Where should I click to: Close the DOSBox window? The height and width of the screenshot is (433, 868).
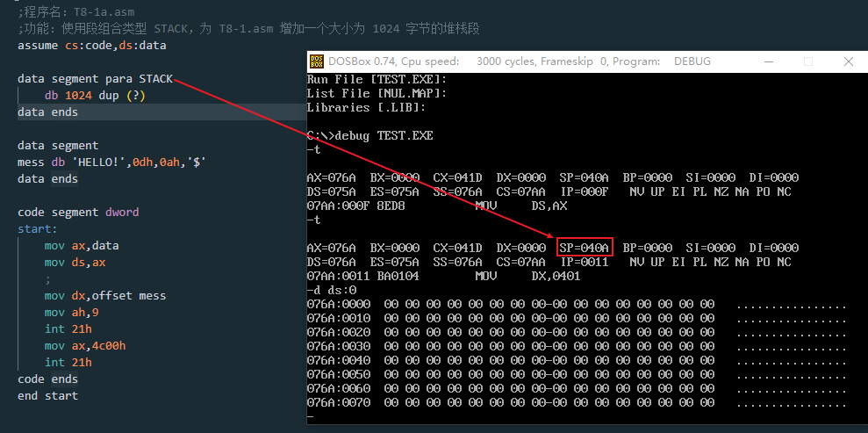pyautogui.click(x=848, y=61)
